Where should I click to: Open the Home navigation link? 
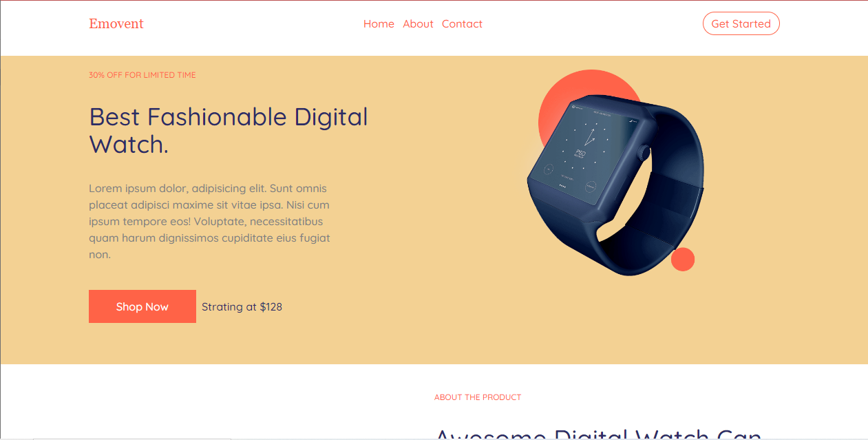[379, 23]
